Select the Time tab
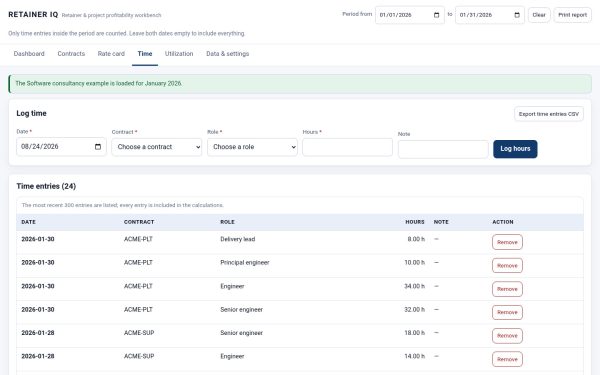The height and width of the screenshot is (375, 600). [145, 54]
